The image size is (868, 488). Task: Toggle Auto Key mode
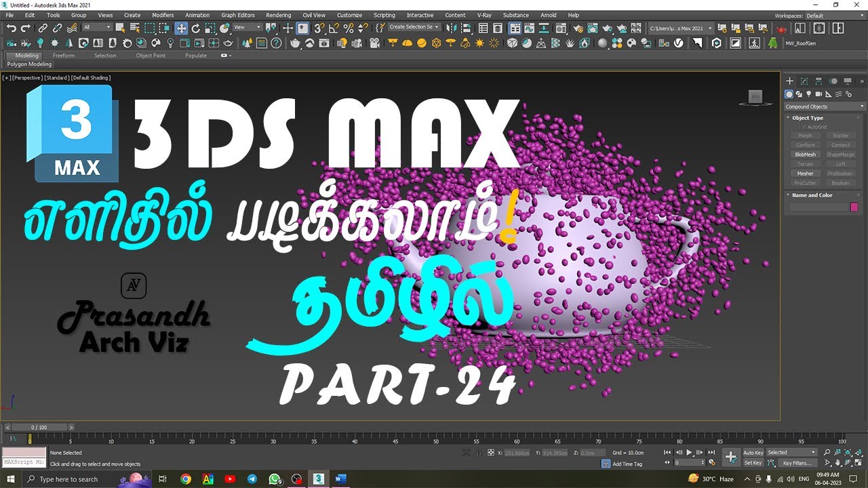point(753,453)
